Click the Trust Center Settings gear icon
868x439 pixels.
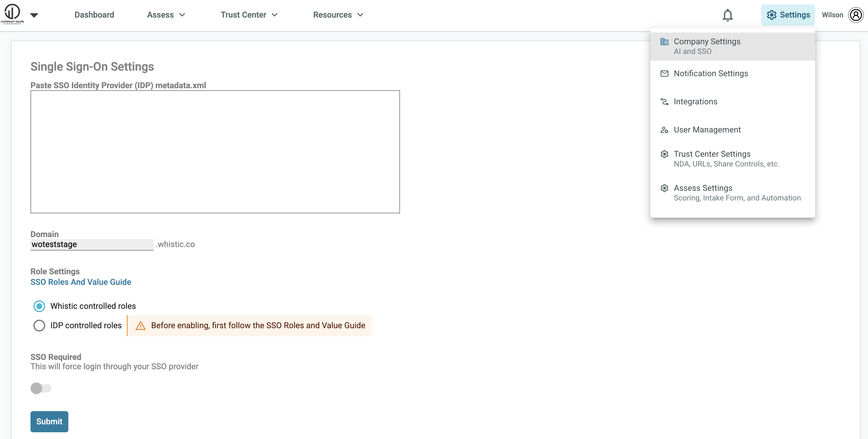664,154
